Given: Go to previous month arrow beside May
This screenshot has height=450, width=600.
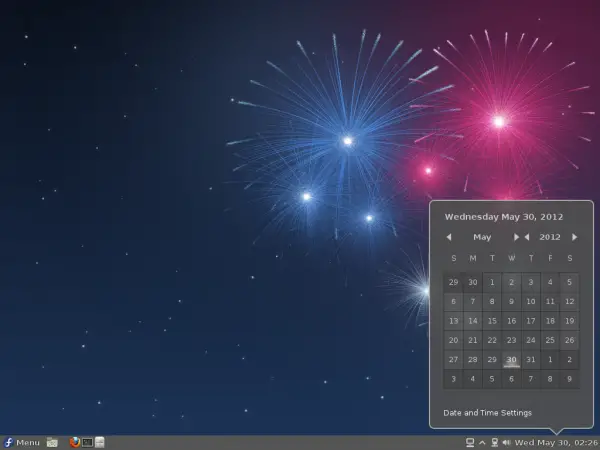Looking at the screenshot, I should [x=449, y=237].
